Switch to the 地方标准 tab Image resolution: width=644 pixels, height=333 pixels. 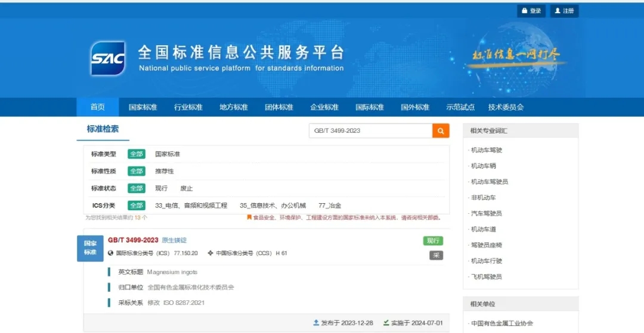[234, 107]
